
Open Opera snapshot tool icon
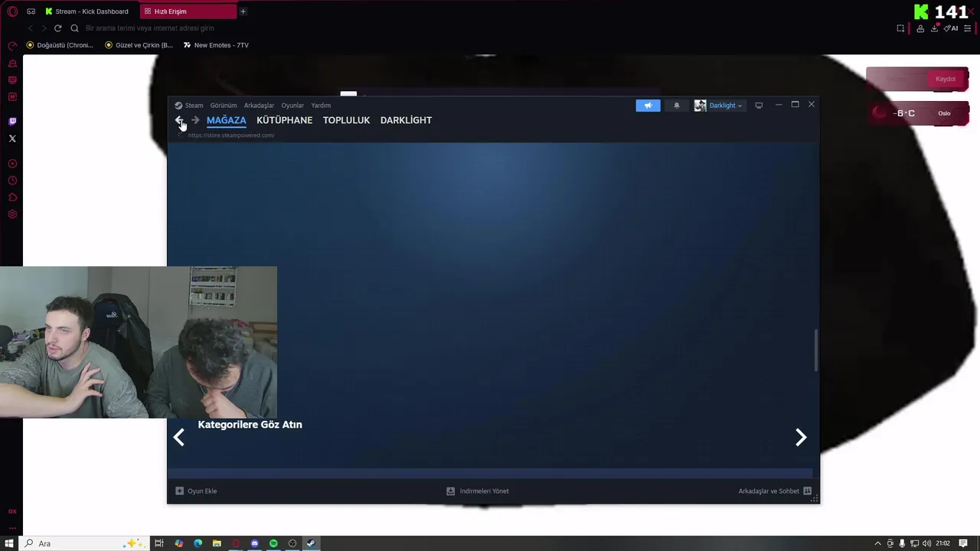900,28
